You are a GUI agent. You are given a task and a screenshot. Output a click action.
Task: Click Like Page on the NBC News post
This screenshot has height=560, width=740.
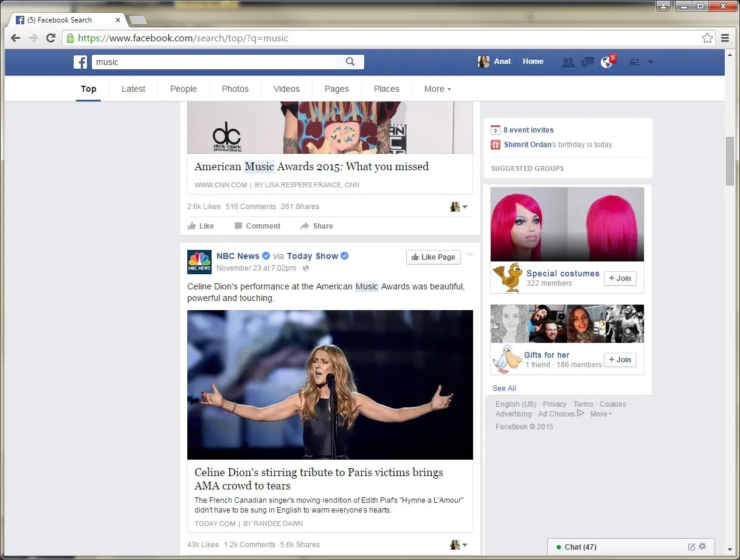point(433,257)
